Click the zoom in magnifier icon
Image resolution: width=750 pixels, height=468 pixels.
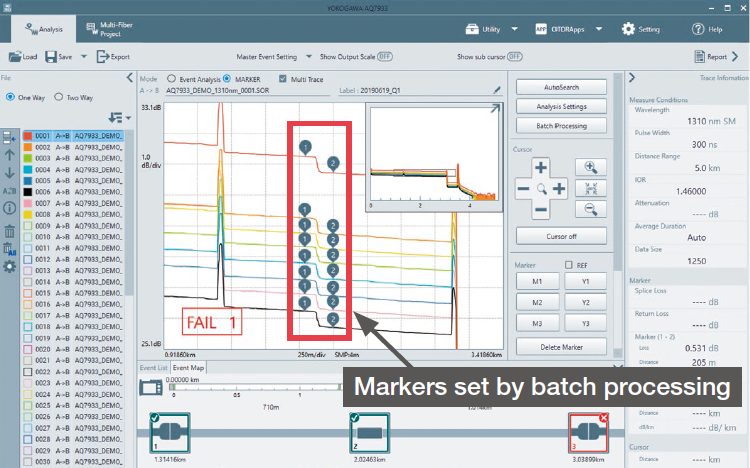[x=590, y=169]
